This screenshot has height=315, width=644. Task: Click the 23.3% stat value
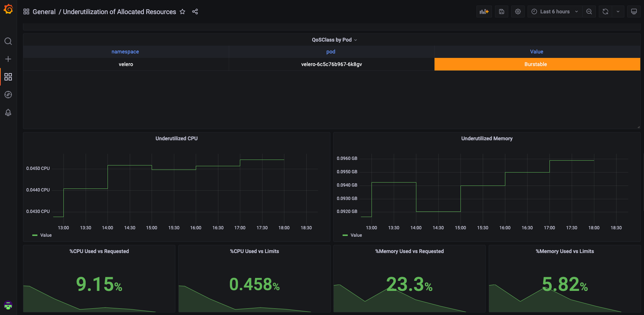[x=410, y=284]
